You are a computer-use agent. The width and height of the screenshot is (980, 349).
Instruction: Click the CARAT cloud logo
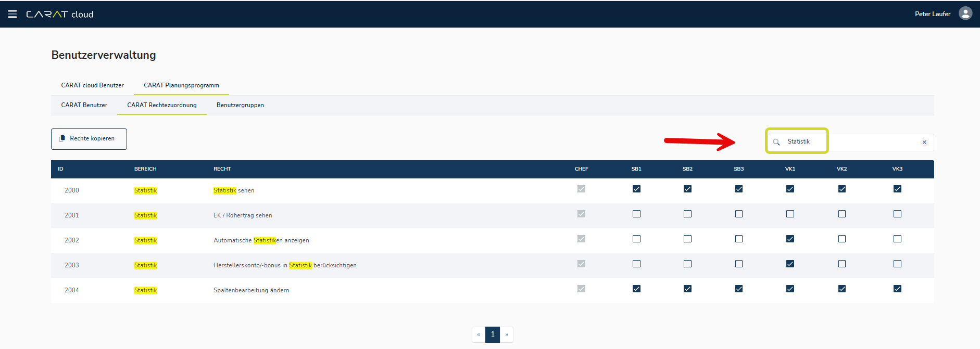pos(60,14)
